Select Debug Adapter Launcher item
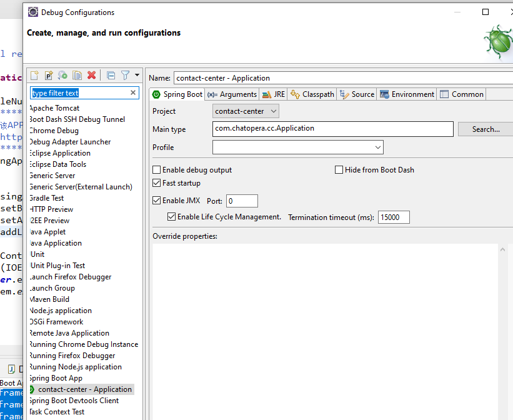Screen dimensions: 513x420 click(70, 142)
